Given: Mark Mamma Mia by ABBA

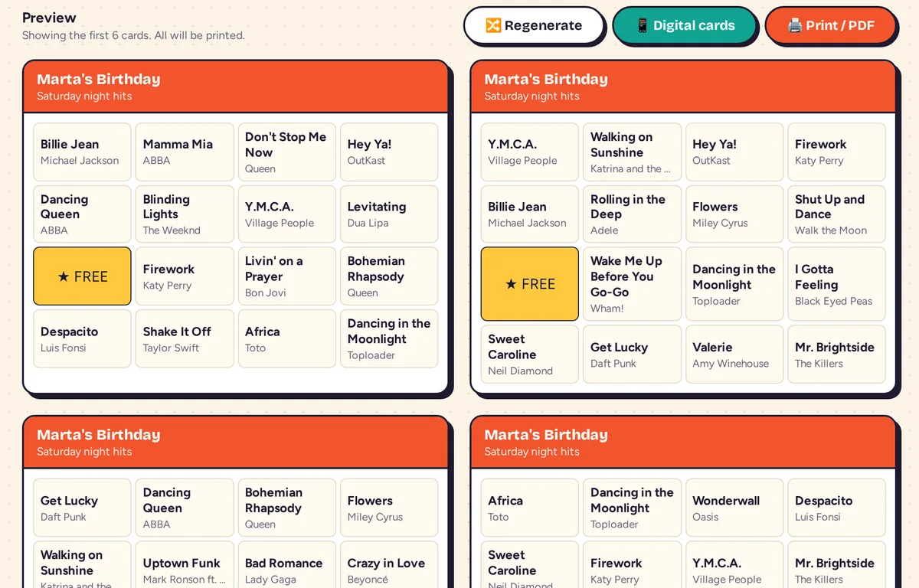Looking at the screenshot, I should (x=185, y=152).
